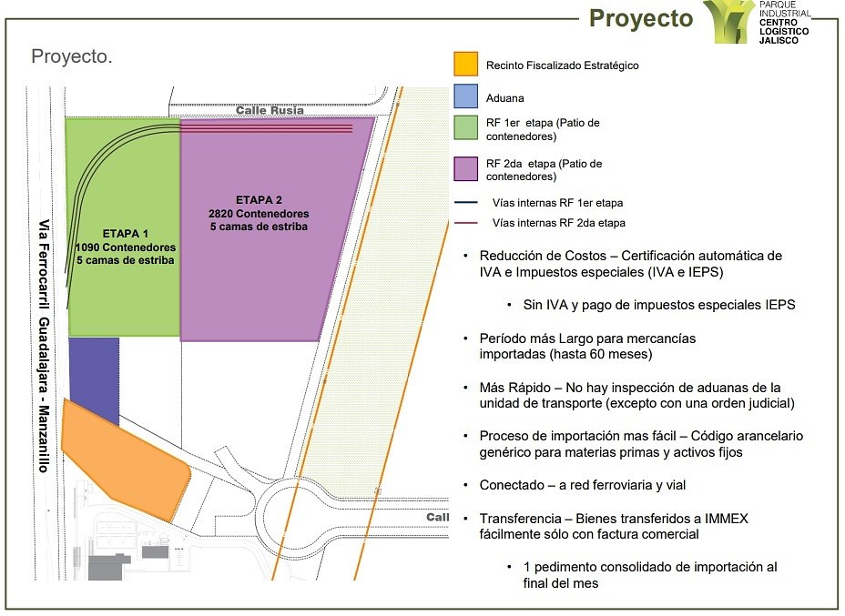The height and width of the screenshot is (616, 845).
Task: Pick the purple RF 2da etapa legend swatch
Action: tap(465, 169)
